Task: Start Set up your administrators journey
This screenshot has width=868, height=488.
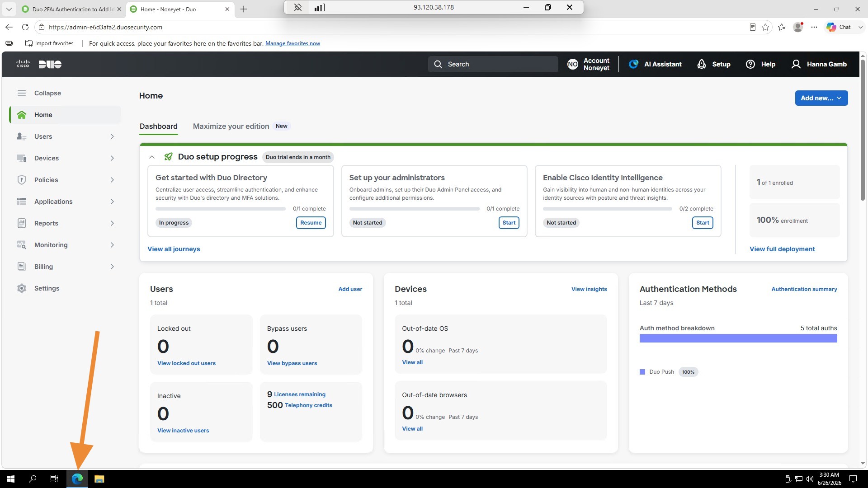Action: [509, 223]
